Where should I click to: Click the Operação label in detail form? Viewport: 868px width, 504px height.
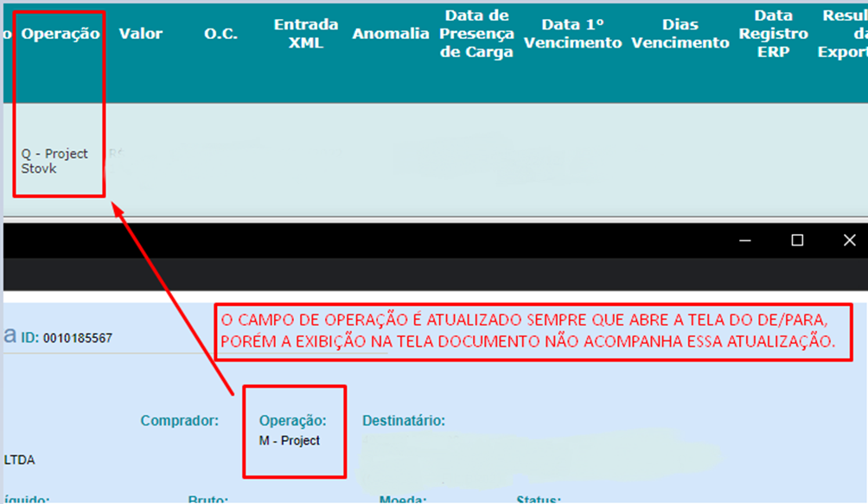tap(292, 421)
